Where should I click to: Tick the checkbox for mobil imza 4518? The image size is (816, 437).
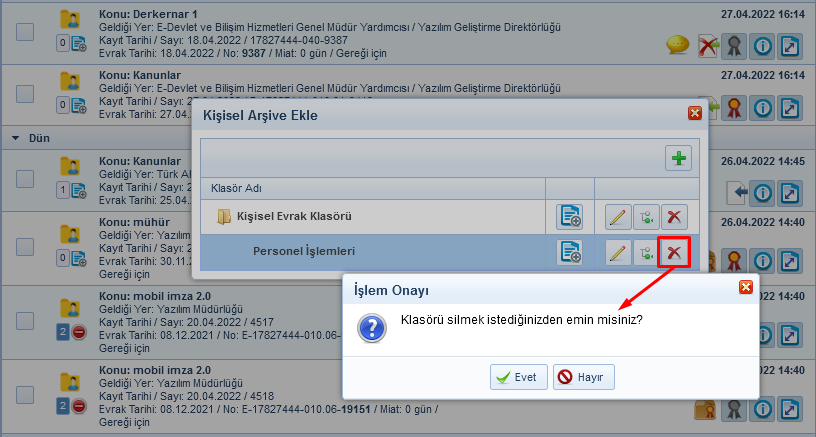(x=25, y=395)
